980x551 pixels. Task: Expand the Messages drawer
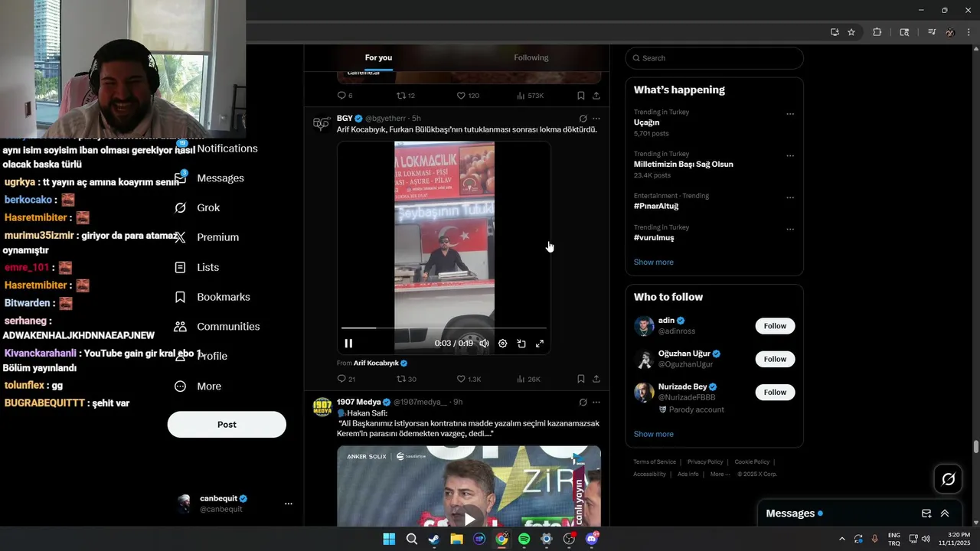[x=945, y=514]
